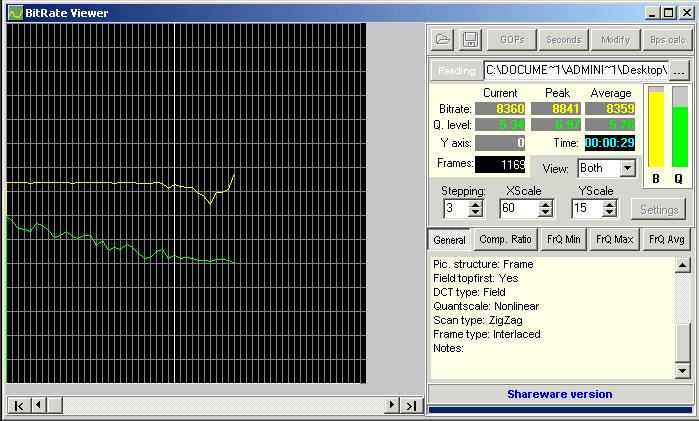Click the 'Notes:' line

pyautogui.click(x=448, y=348)
